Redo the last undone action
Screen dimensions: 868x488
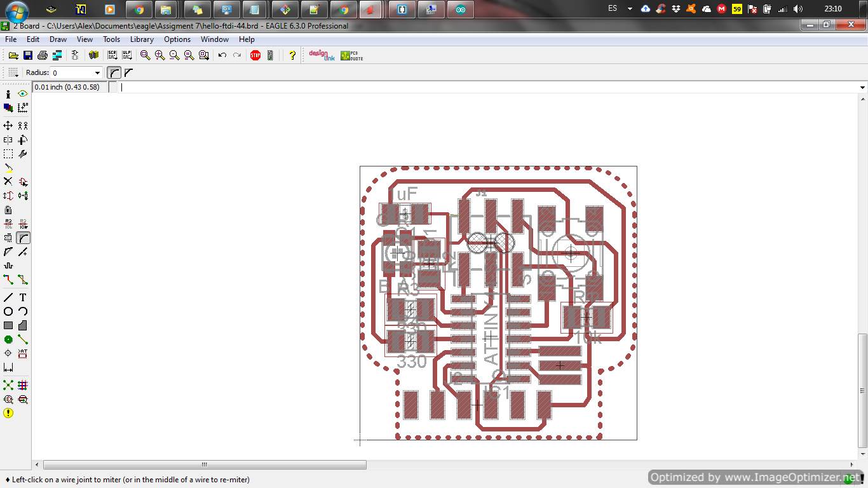pos(237,55)
